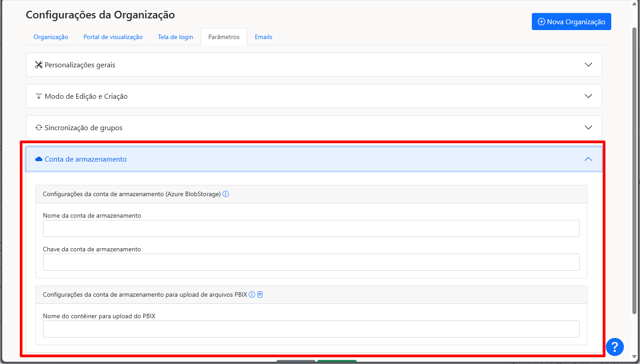Click the Nova Organização button
The height and width of the screenshot is (364, 640).
pos(571,22)
